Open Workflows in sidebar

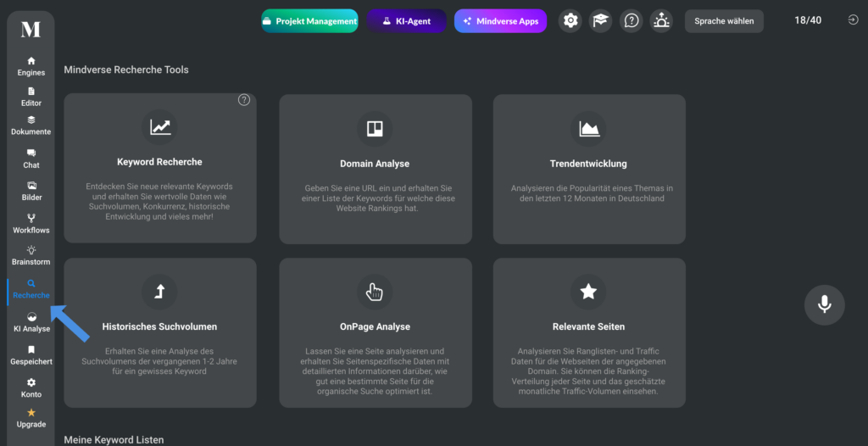point(31,224)
